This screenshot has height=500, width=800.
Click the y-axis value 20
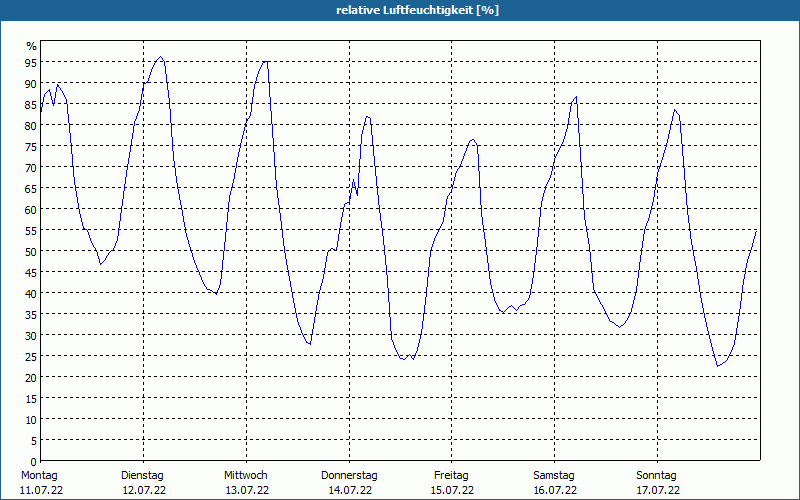click(x=31, y=378)
